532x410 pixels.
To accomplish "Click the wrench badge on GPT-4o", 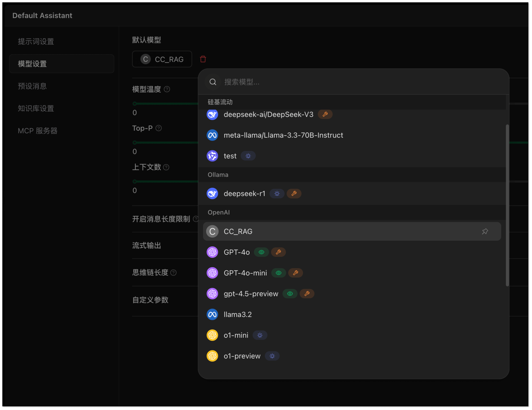I will pyautogui.click(x=278, y=252).
